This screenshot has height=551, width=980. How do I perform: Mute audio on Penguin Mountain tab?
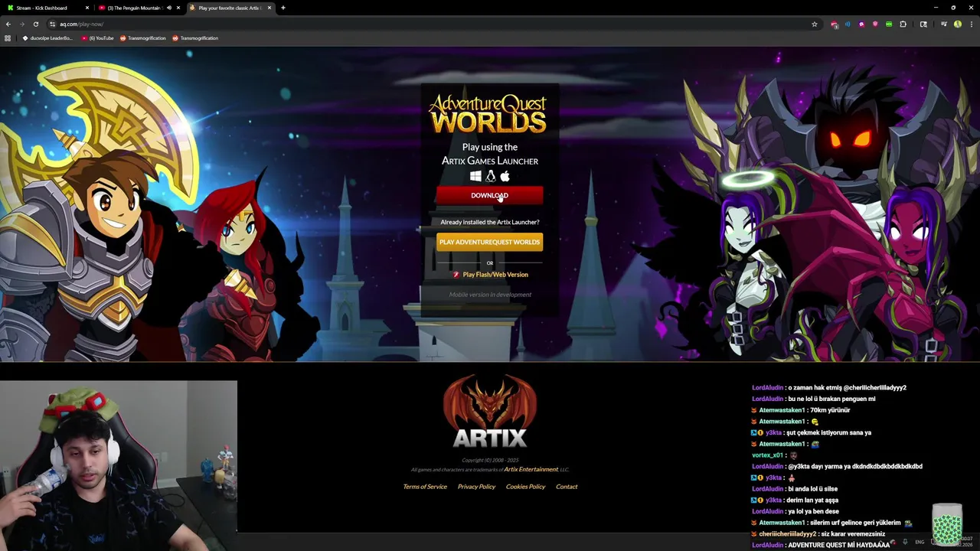[168, 8]
